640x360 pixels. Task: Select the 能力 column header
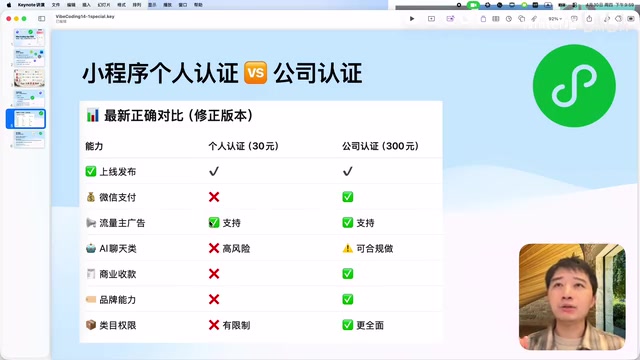coord(94,146)
